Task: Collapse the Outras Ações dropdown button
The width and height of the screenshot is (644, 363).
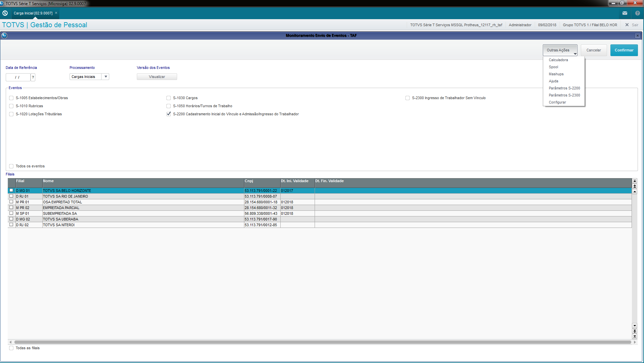Action: pyautogui.click(x=560, y=50)
